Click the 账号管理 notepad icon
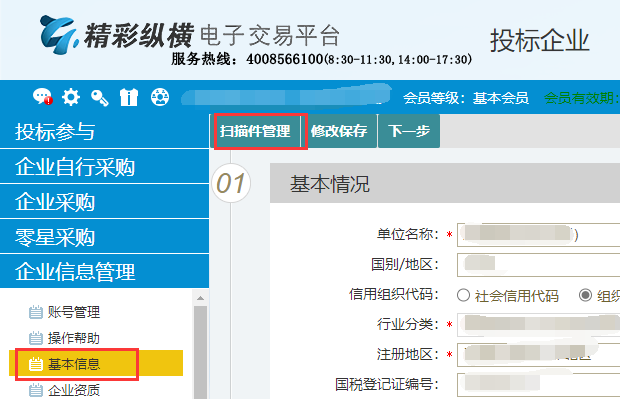This screenshot has width=620, height=399. [36, 312]
